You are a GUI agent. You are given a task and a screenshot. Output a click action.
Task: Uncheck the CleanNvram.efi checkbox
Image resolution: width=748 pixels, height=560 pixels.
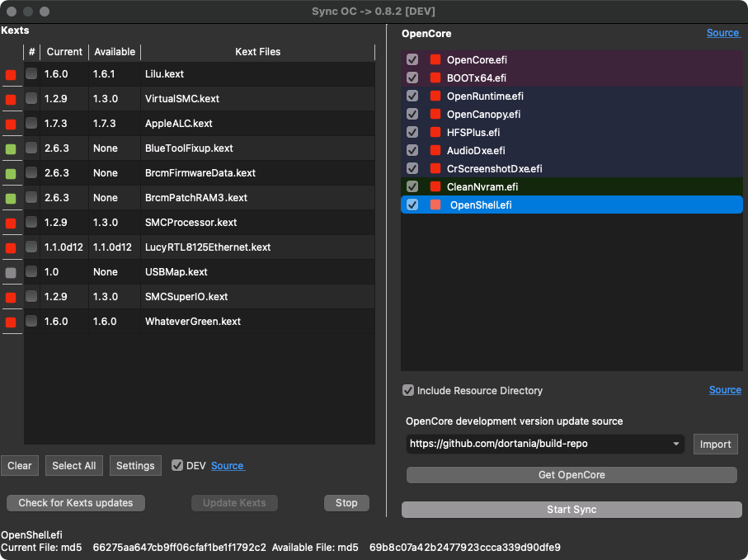pos(412,186)
